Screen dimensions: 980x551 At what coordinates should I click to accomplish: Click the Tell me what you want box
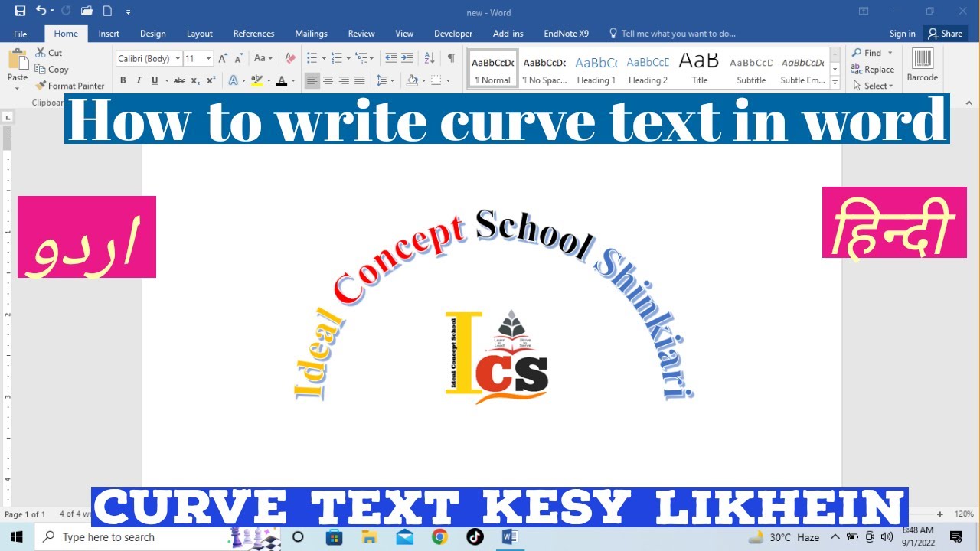pyautogui.click(x=672, y=34)
